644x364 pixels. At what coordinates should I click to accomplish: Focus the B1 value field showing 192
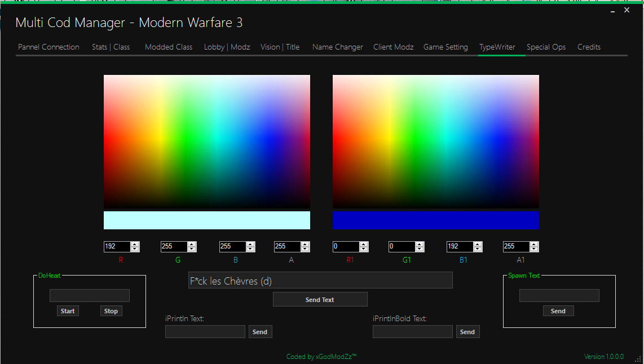click(460, 246)
